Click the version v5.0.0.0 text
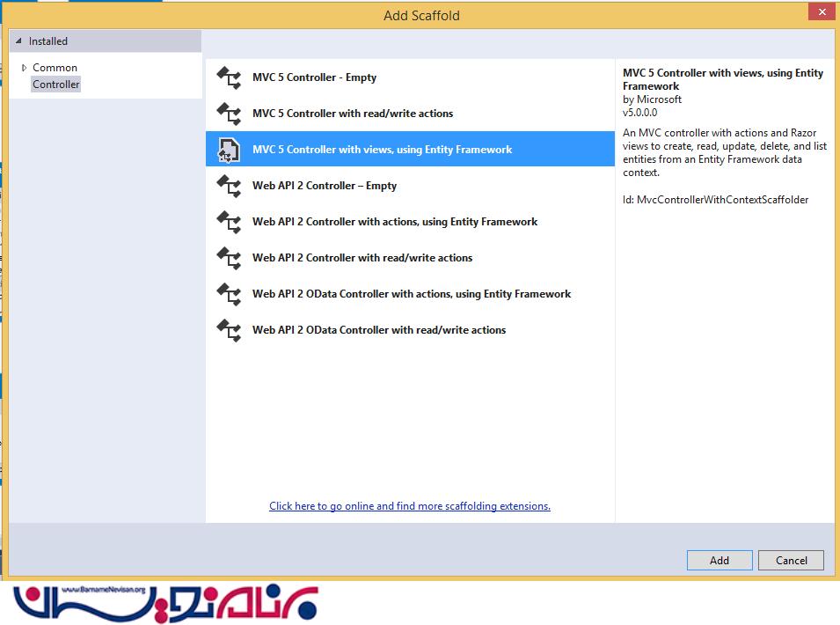840x625 pixels. click(x=639, y=113)
